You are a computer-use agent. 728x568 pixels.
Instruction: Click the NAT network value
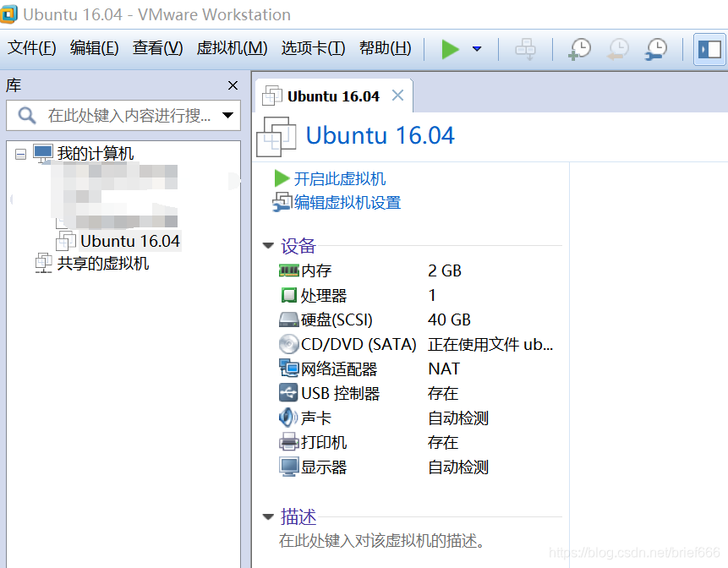444,369
